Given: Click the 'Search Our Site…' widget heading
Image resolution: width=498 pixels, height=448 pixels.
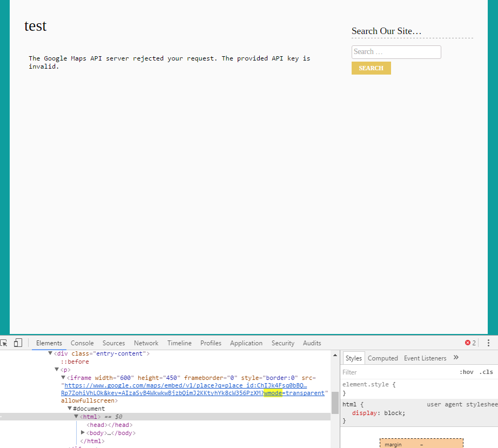Looking at the screenshot, I should click(x=386, y=31).
